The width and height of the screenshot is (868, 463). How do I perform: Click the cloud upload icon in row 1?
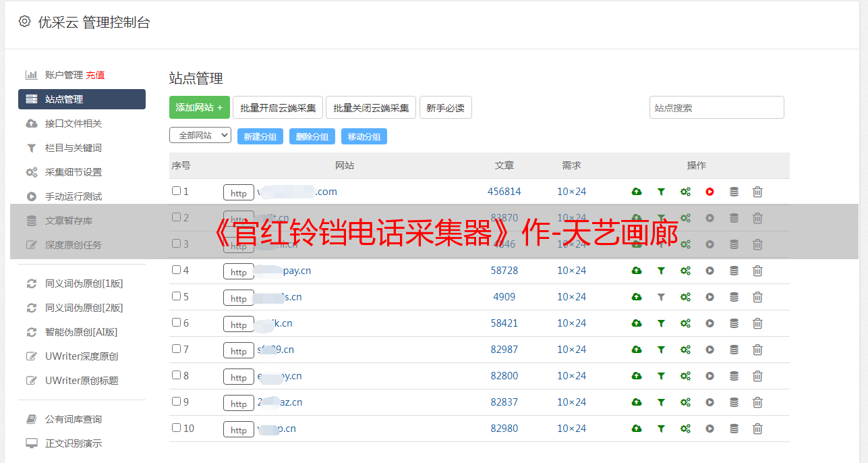(637, 192)
